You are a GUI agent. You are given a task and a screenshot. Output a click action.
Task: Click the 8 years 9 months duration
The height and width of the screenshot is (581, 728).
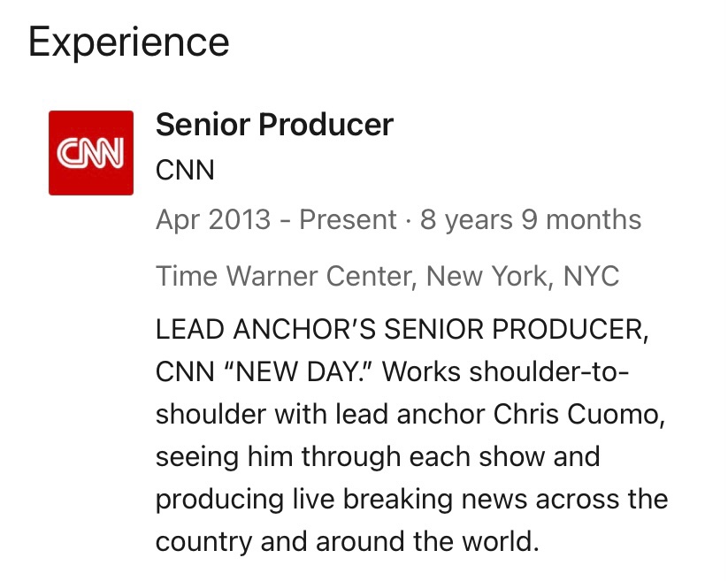click(x=531, y=219)
